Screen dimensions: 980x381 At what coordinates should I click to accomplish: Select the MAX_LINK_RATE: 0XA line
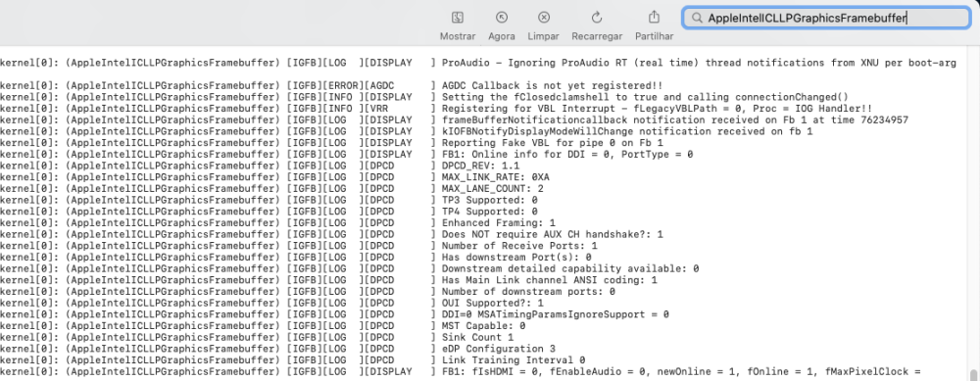pos(275,176)
